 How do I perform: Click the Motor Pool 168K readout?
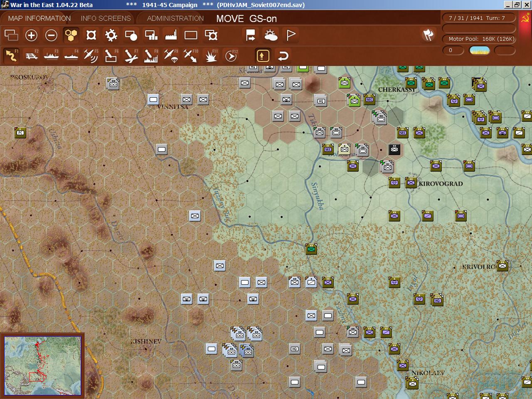pos(479,39)
